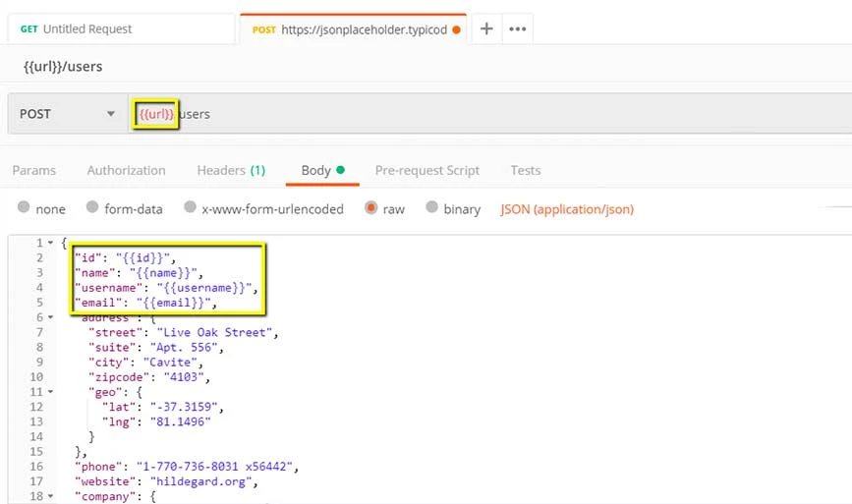
Task: Open the Authorization tab
Action: (x=126, y=171)
